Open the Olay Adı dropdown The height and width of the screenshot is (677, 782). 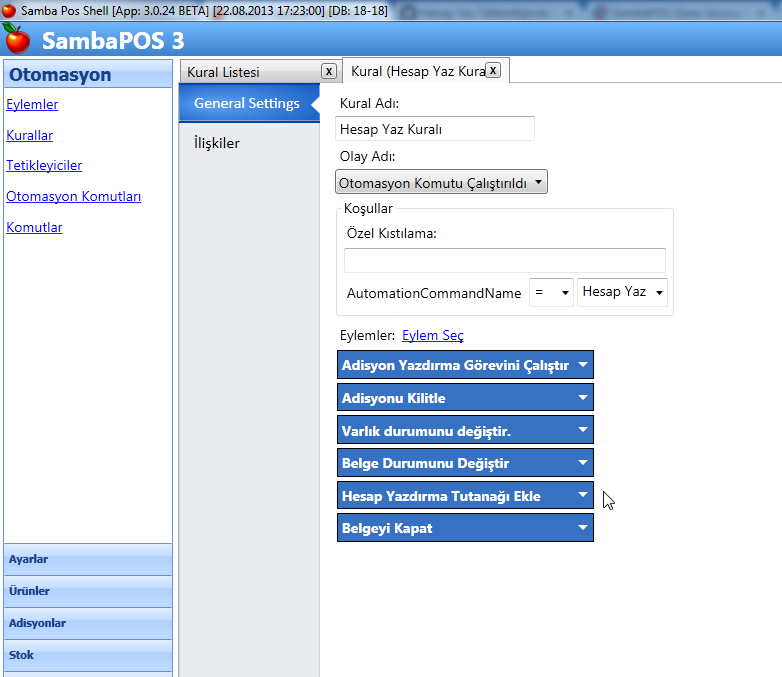pos(441,183)
